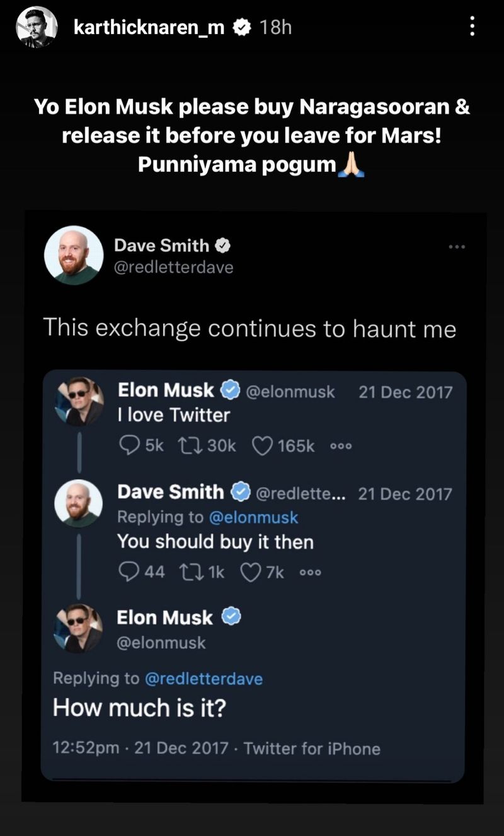Open story options three-dot menu
Image resolution: width=504 pixels, height=836 pixels.
472,26
